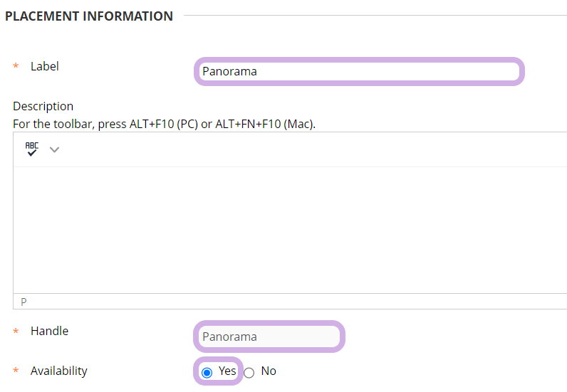Expand the editor toolbar chevron
The height and width of the screenshot is (392, 567).
coord(54,149)
